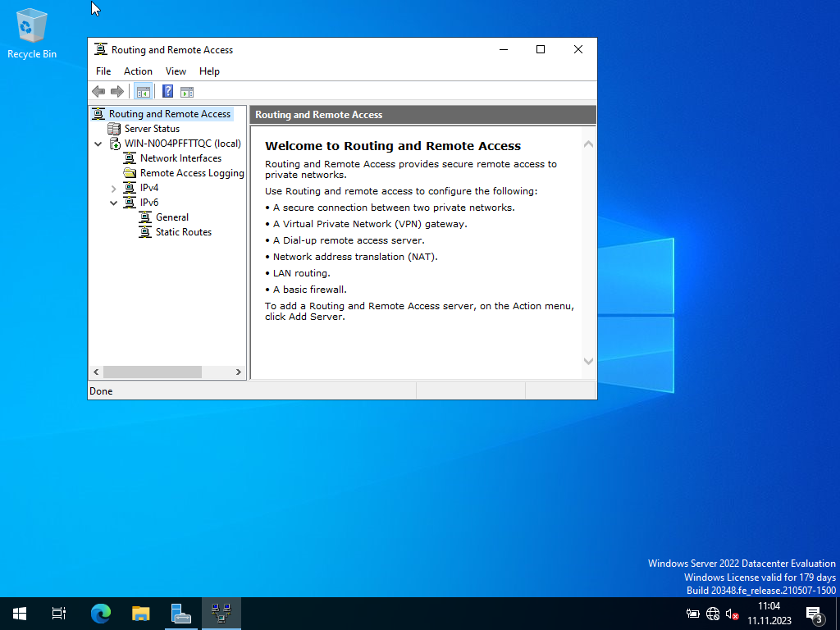Click the Routing and Remote Access taskbar icon
This screenshot has height=630, width=840.
point(221,614)
